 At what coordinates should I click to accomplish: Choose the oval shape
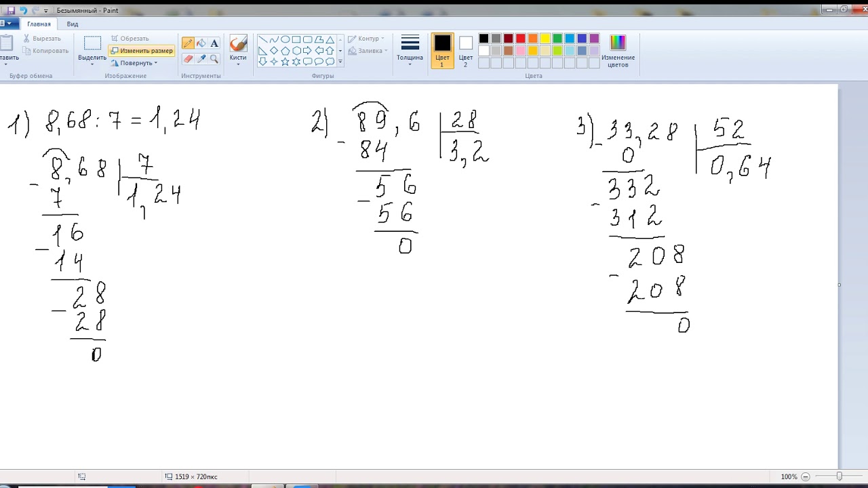click(285, 40)
